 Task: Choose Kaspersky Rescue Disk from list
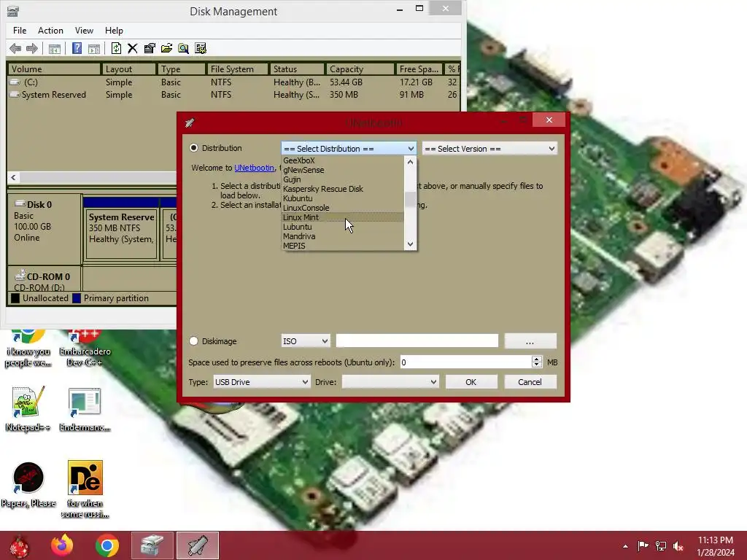343,189
